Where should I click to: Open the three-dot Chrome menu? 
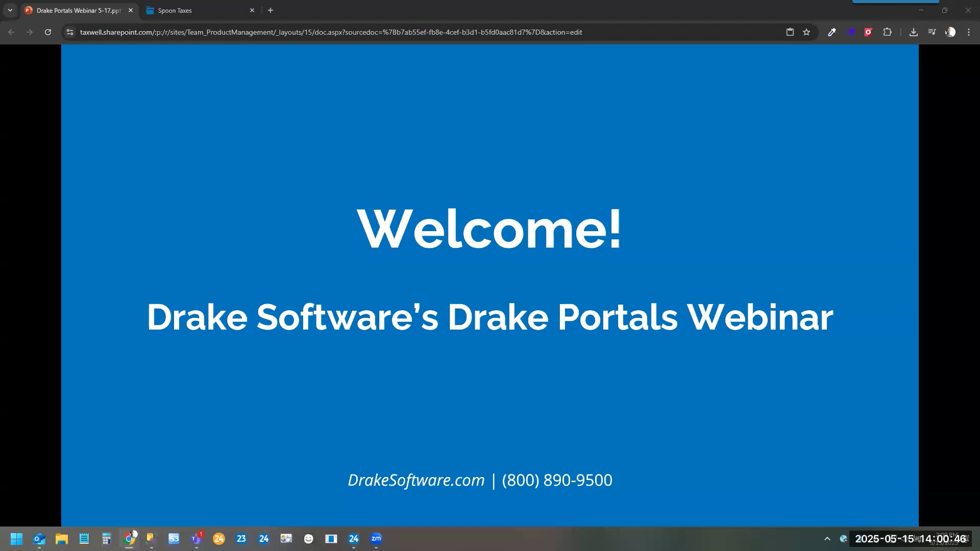[969, 32]
